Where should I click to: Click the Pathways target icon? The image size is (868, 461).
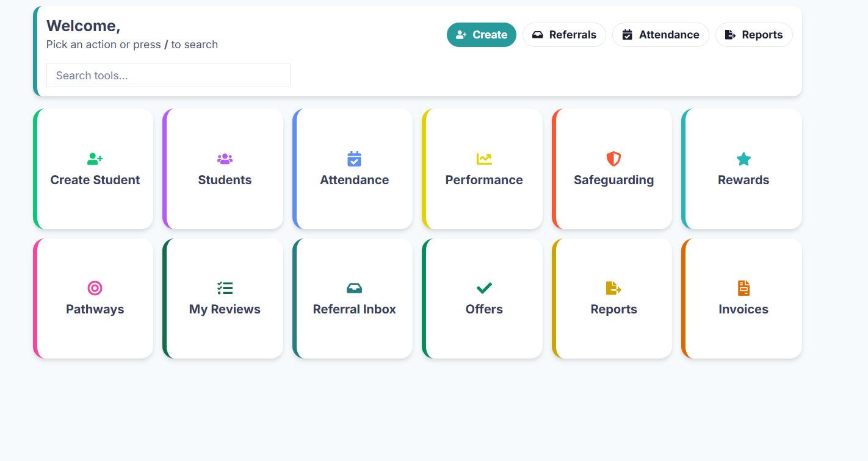click(95, 288)
